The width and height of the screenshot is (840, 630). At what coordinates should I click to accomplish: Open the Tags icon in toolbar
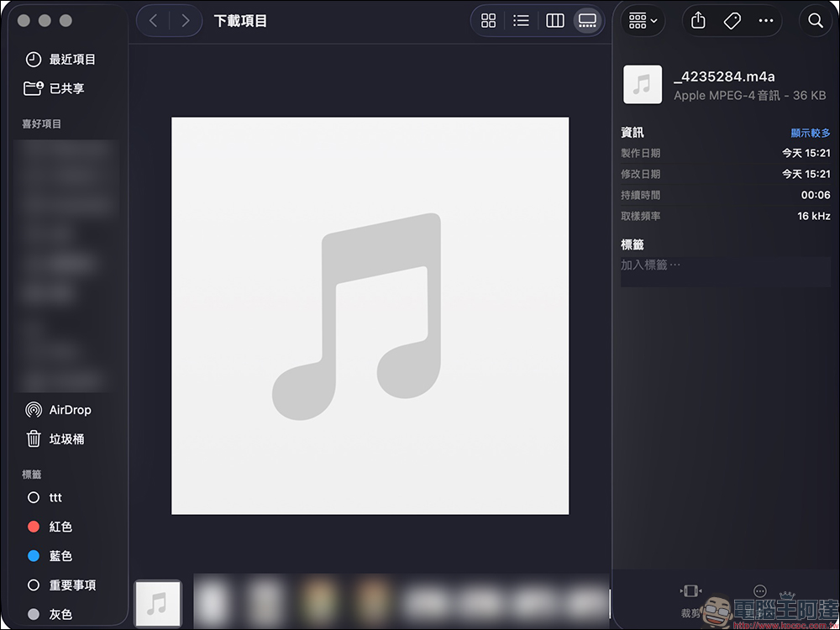coord(732,20)
